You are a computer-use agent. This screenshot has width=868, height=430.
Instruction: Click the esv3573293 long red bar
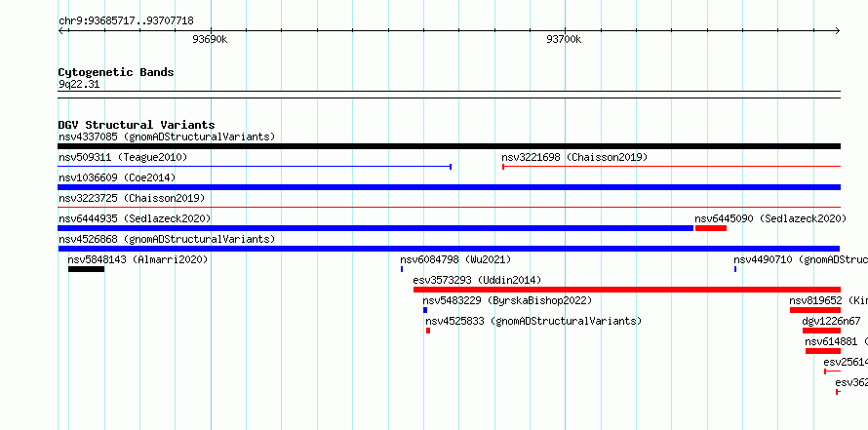pyautogui.click(x=627, y=290)
